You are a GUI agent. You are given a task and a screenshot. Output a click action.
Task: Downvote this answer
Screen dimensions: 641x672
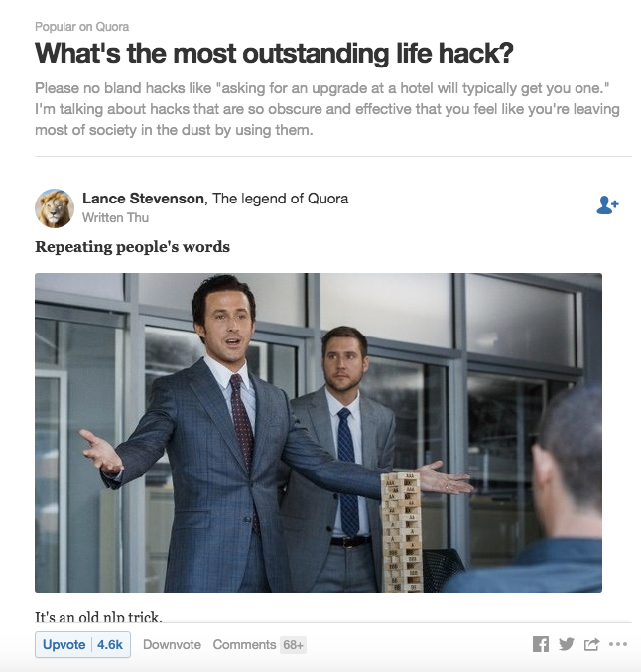click(x=172, y=644)
